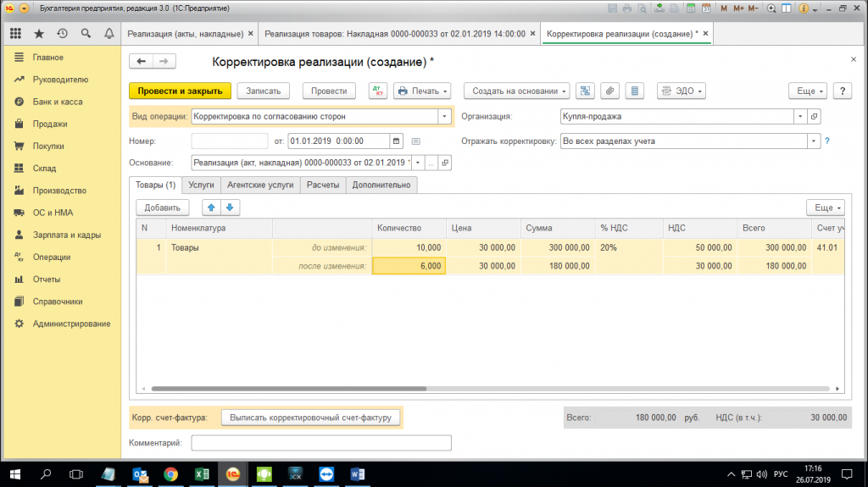Open the Печать dropdown menu
The width and height of the screenshot is (868, 487).
point(421,91)
